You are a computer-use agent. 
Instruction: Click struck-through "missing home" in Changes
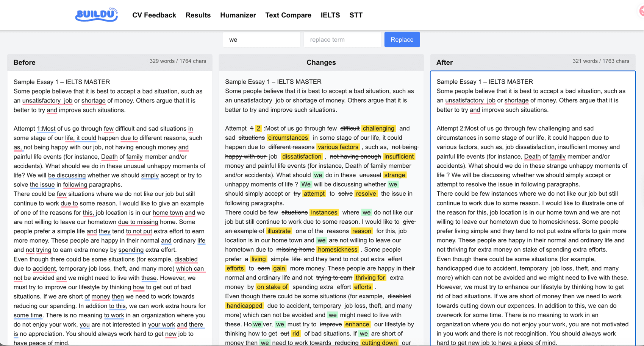click(x=295, y=249)
